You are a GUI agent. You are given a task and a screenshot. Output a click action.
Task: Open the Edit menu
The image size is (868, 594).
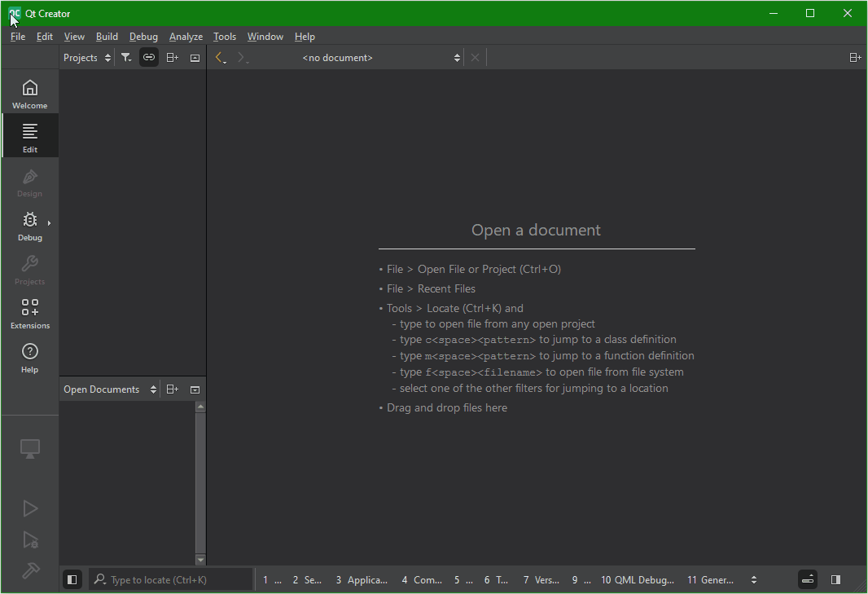[44, 37]
